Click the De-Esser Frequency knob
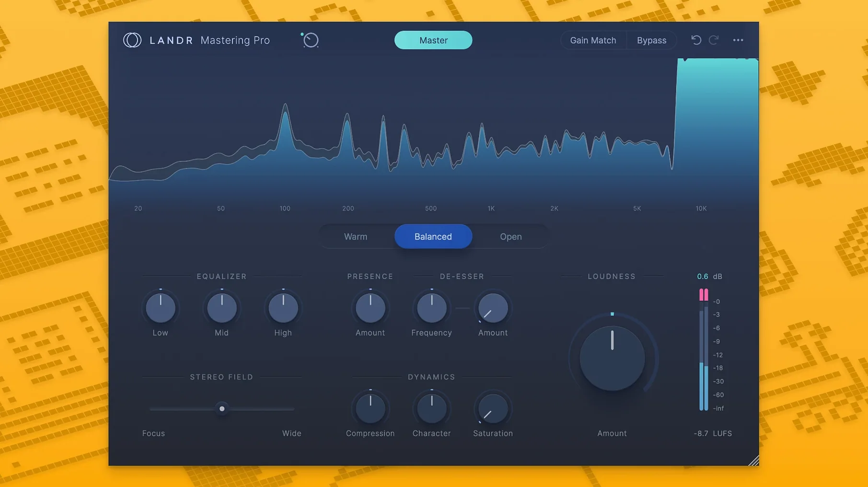 point(431,308)
